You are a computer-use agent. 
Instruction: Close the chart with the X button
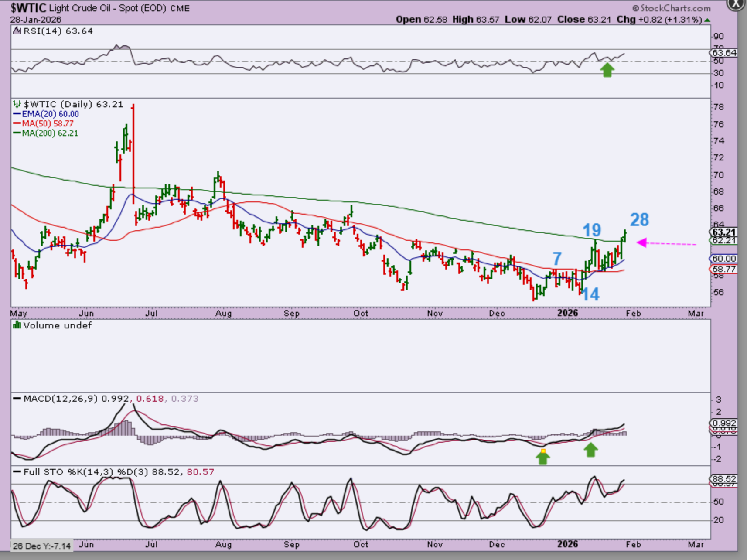(736, 4)
